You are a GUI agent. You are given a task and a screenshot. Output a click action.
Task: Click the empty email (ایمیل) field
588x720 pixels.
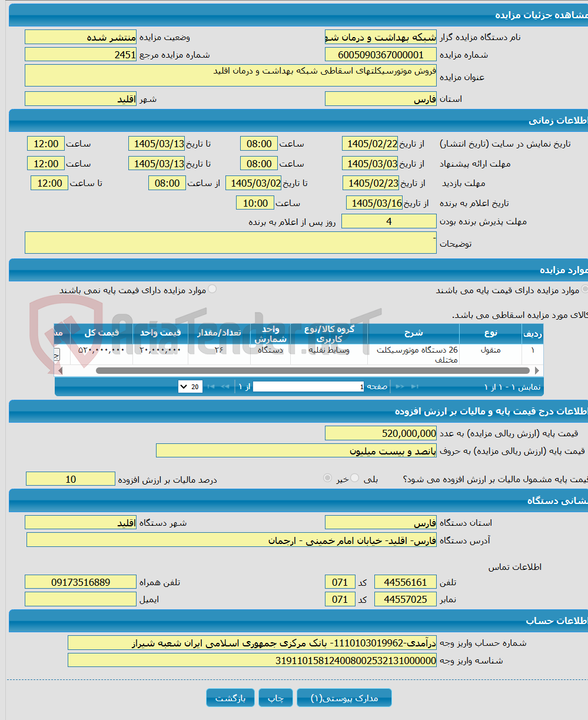(81, 599)
